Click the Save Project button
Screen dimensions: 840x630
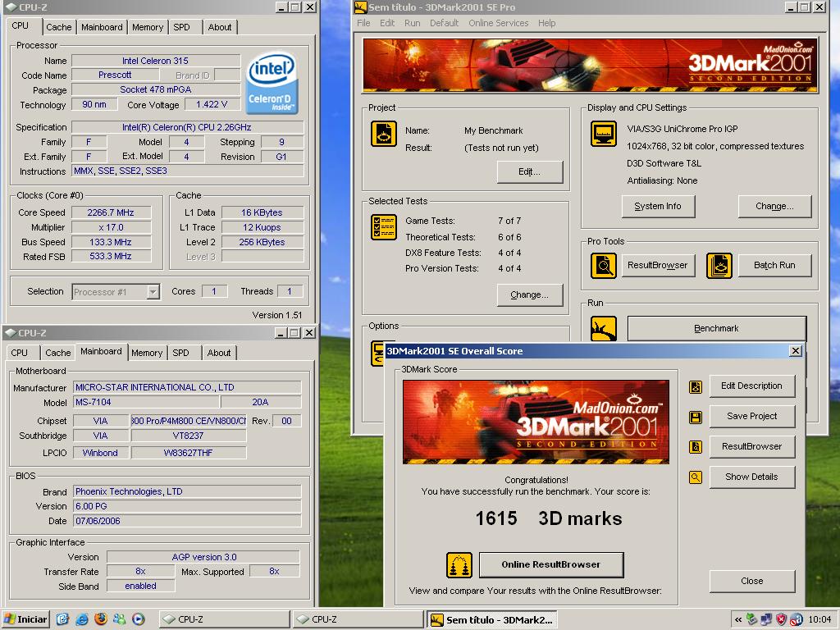click(751, 416)
